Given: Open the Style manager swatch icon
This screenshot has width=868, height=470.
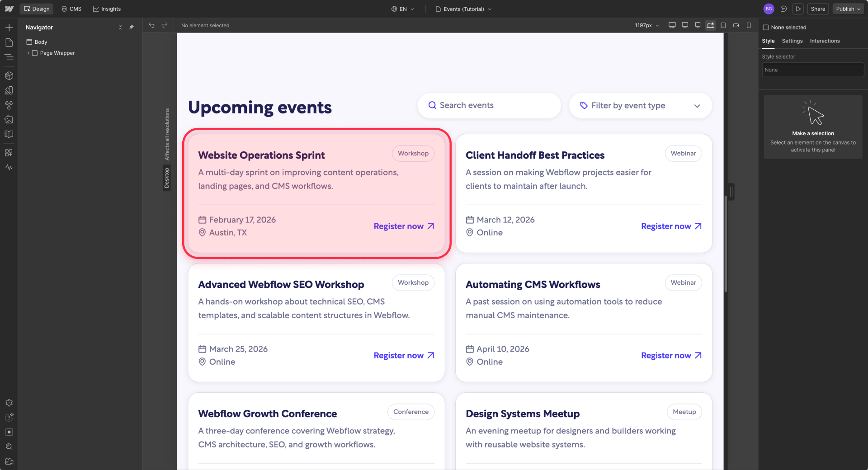Looking at the screenshot, I should pos(9,90).
